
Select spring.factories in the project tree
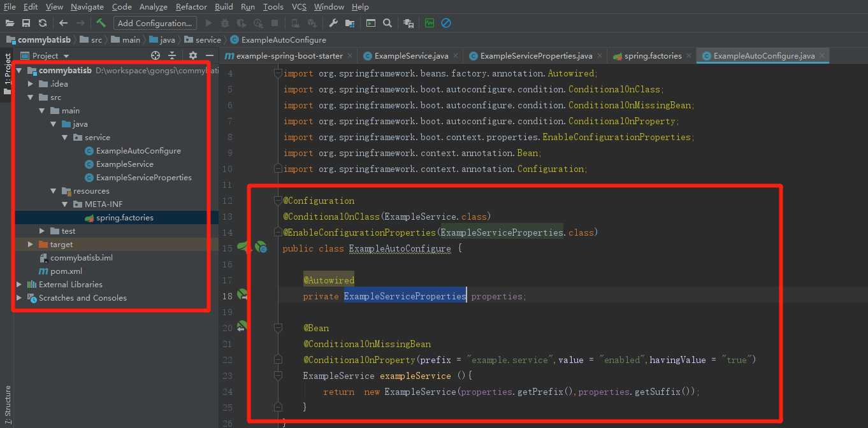coord(124,218)
